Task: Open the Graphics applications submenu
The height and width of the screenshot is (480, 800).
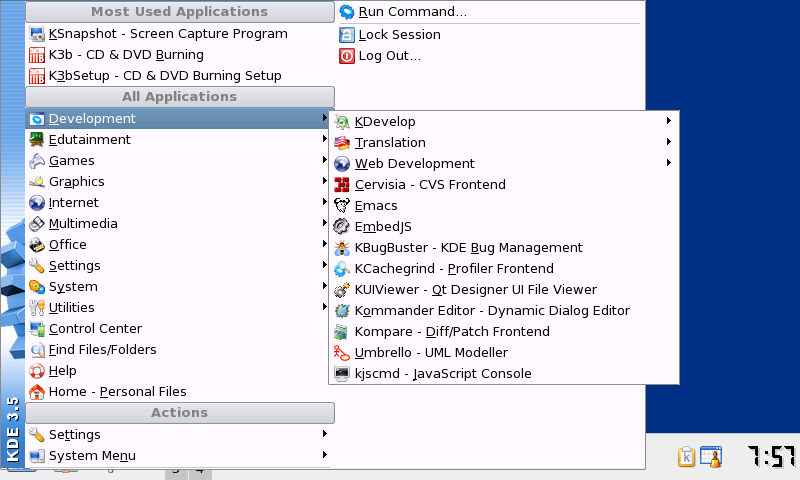Action: pyautogui.click(x=77, y=182)
